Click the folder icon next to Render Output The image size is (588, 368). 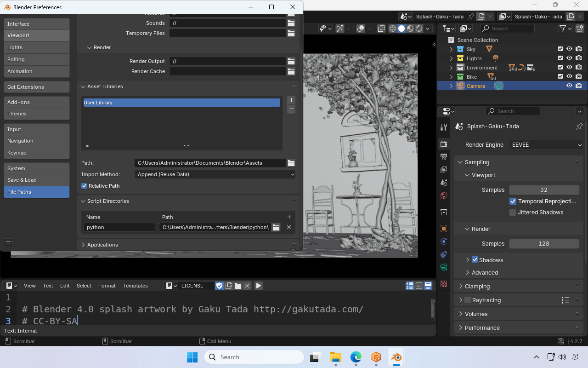pos(291,61)
